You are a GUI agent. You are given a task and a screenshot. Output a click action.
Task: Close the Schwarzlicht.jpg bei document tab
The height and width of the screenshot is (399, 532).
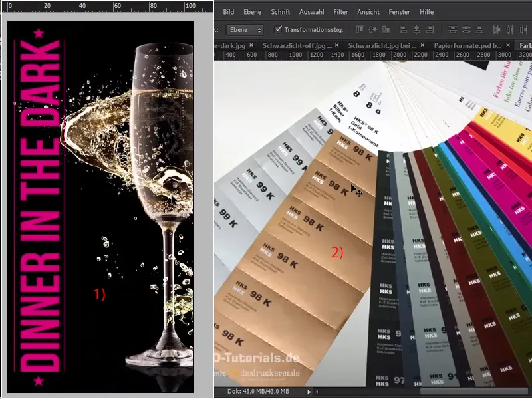click(422, 45)
